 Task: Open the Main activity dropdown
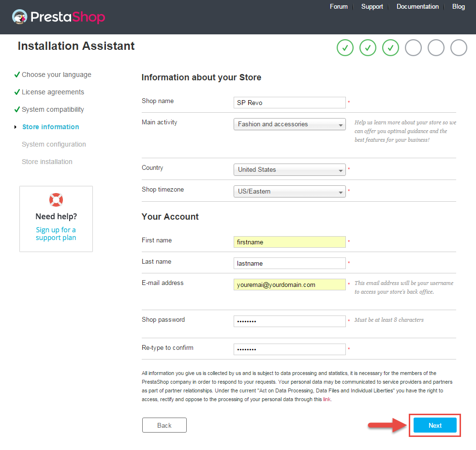[290, 124]
